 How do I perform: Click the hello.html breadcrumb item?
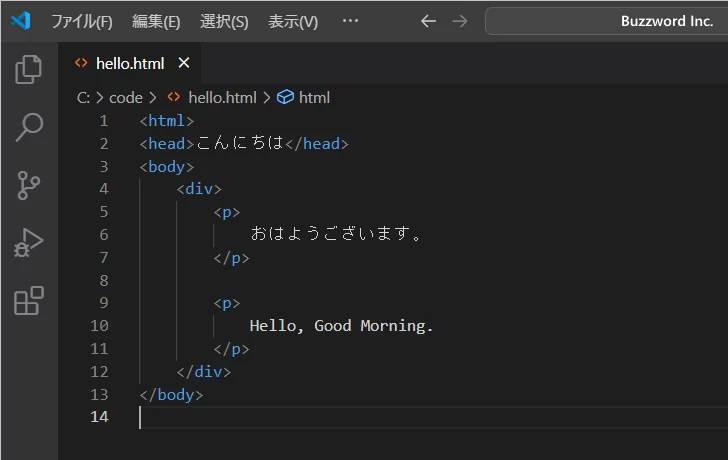click(222, 98)
